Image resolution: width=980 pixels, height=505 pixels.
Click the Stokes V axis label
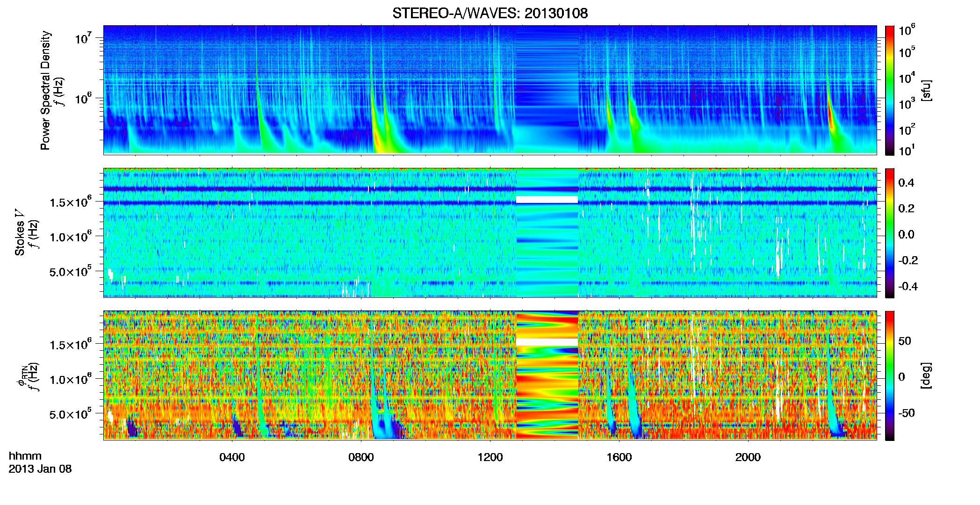[x=20, y=232]
